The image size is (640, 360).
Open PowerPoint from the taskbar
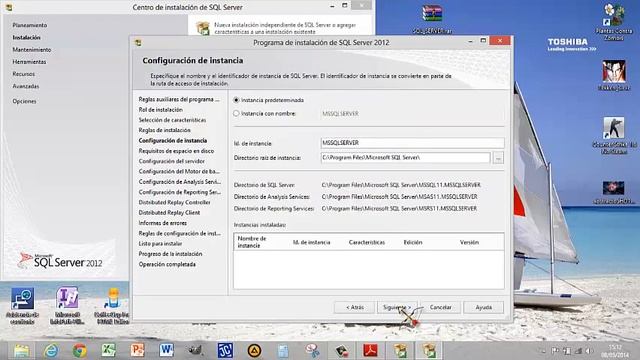click(138, 350)
